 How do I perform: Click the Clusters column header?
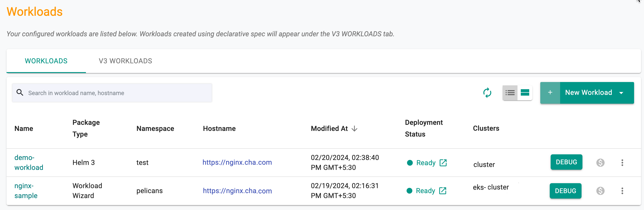486,128
